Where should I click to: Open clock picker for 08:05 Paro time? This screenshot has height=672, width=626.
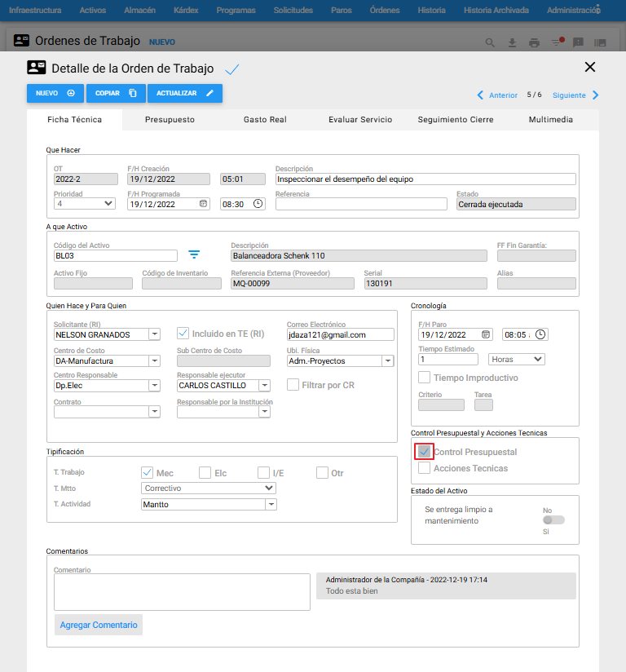click(x=540, y=334)
